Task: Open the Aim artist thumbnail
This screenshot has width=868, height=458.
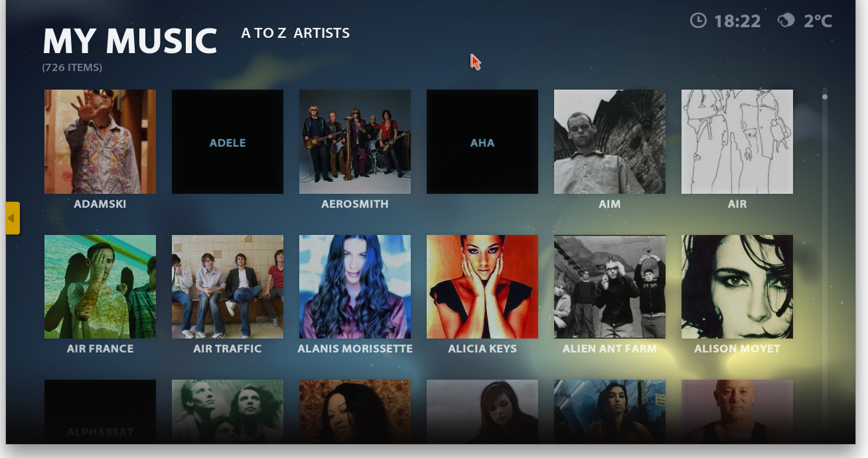Action: (610, 142)
